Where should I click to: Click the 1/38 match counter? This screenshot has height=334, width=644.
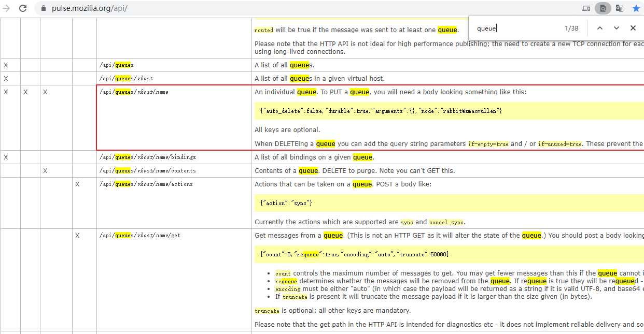[x=571, y=28]
